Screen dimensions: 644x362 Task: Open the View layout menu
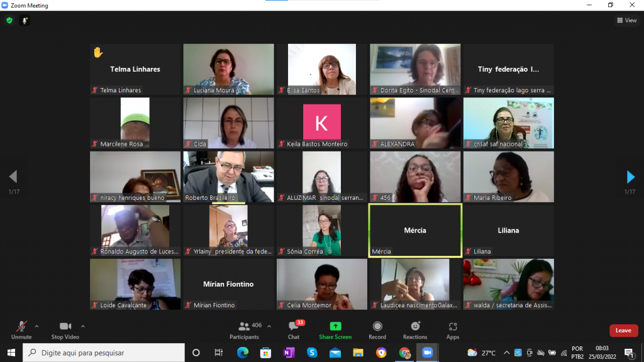626,21
